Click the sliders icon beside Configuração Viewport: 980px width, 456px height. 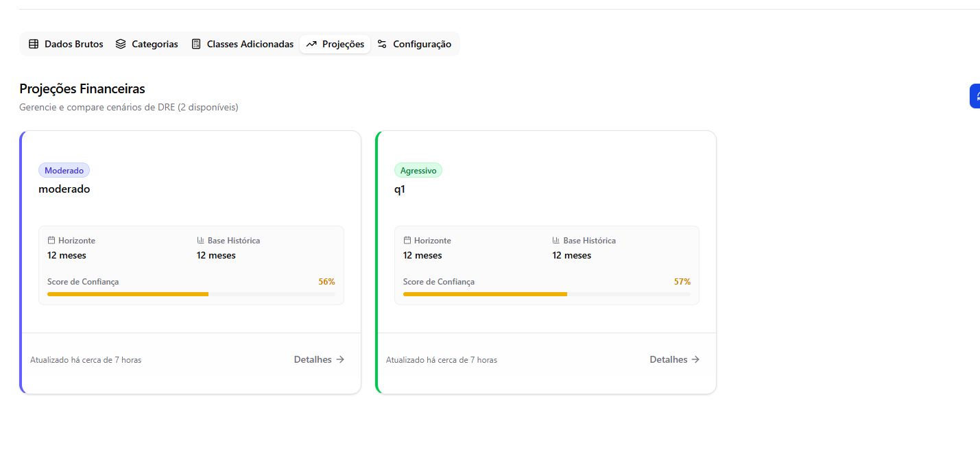click(382, 44)
